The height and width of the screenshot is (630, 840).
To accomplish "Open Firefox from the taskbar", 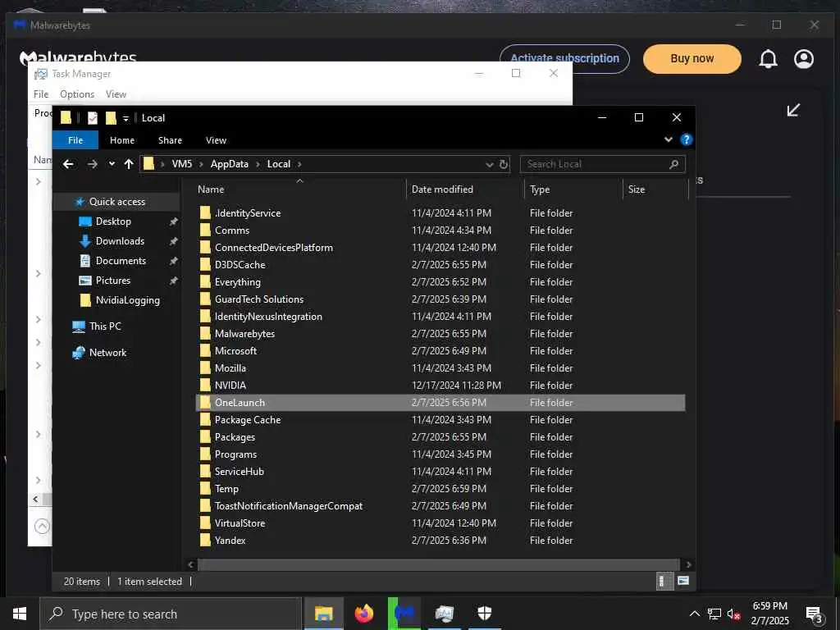I will point(363,614).
